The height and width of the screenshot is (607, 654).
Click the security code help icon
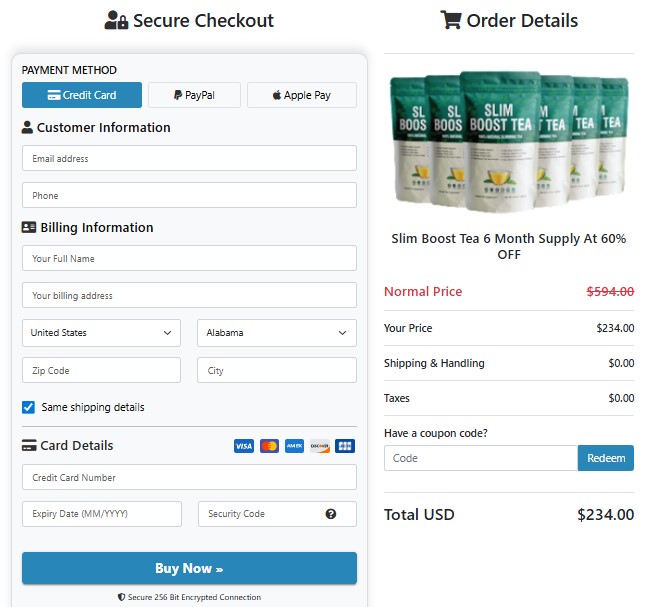point(331,514)
